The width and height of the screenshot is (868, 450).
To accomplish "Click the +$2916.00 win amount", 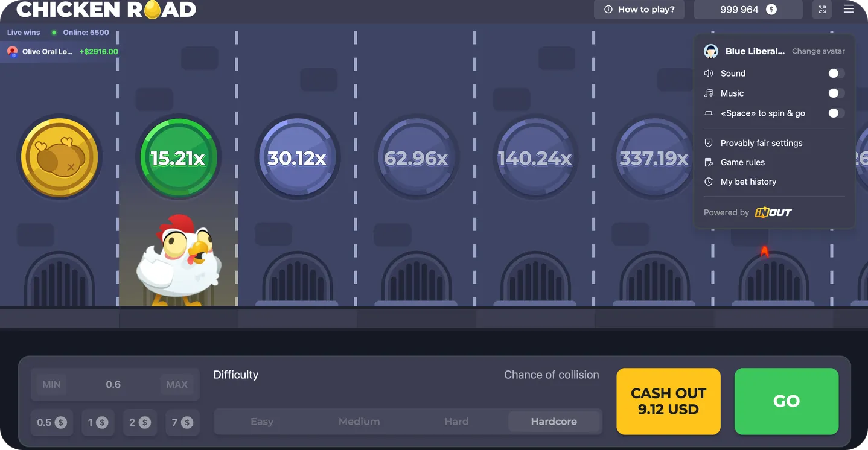I will (99, 52).
